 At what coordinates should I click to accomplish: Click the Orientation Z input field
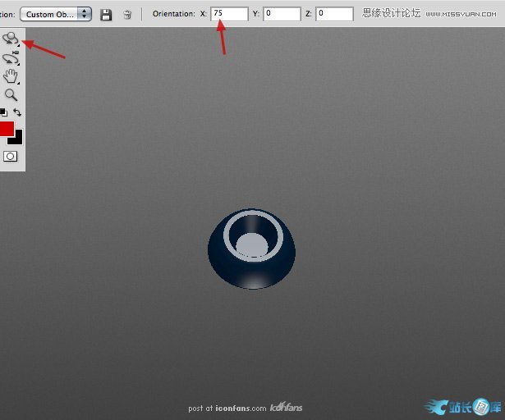[334, 14]
